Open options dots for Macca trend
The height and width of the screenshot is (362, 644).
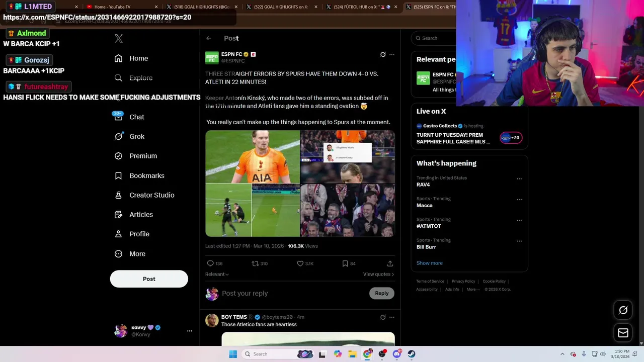click(519, 200)
